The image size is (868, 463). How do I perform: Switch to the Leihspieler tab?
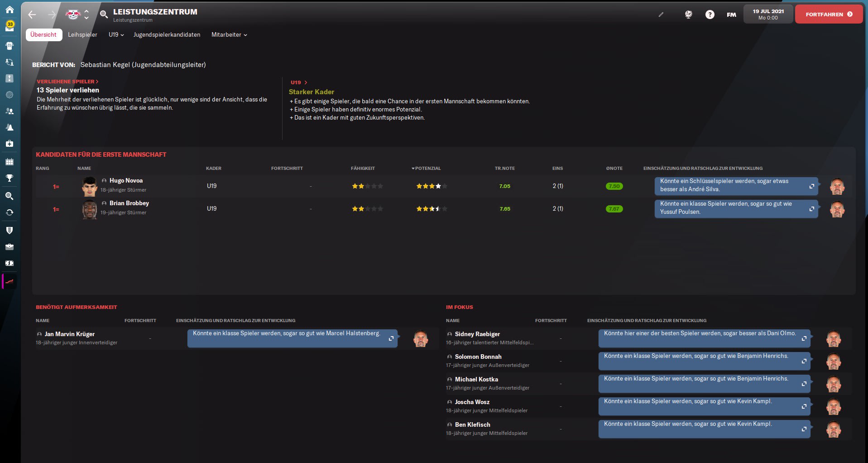tap(82, 35)
